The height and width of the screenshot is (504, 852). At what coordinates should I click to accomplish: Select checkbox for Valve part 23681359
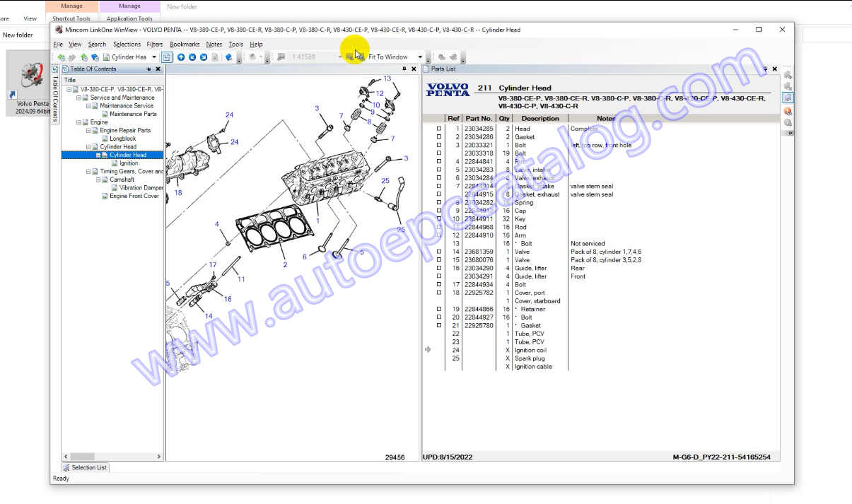pos(438,252)
